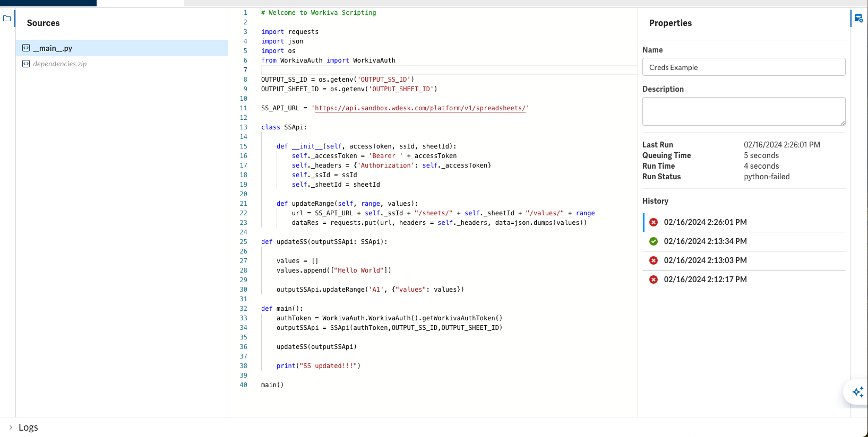The width and height of the screenshot is (868, 437).
Task: Select the __main__.py source file
Action: (x=122, y=48)
